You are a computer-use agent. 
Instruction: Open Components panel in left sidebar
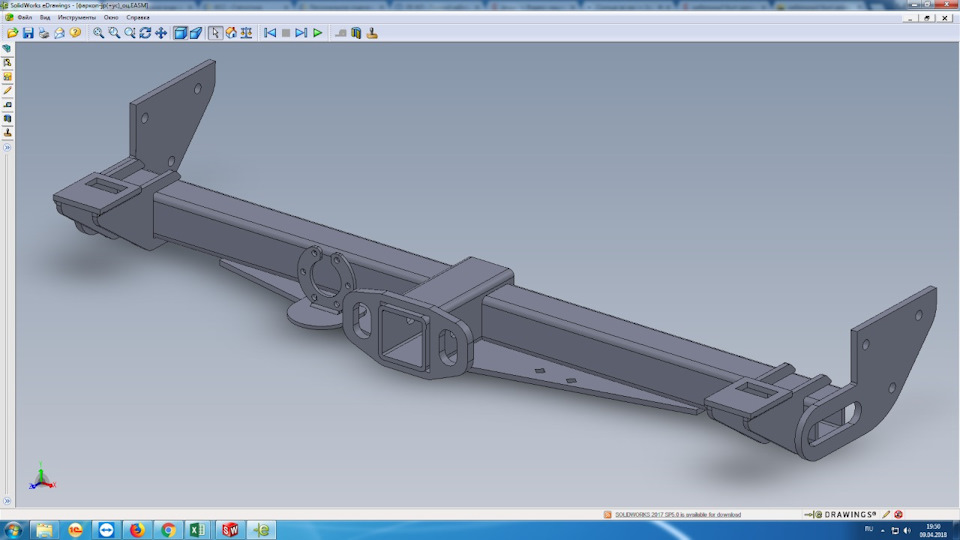(x=7, y=48)
